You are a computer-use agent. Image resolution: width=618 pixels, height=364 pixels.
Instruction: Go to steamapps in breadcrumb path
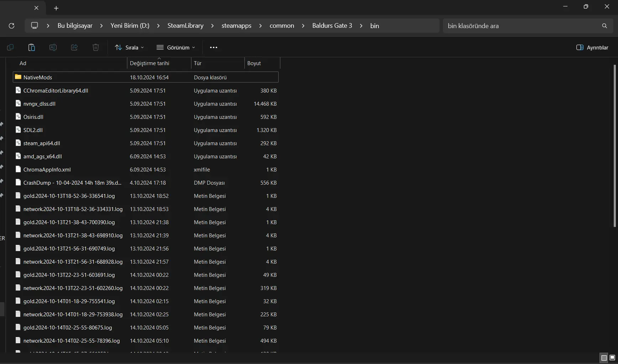[x=237, y=26]
